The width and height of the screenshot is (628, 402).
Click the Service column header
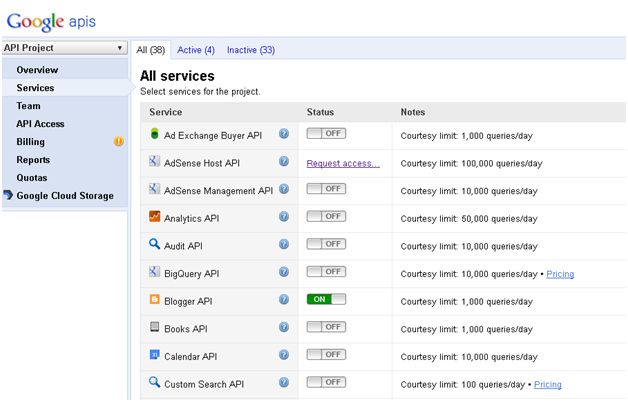[x=165, y=112]
